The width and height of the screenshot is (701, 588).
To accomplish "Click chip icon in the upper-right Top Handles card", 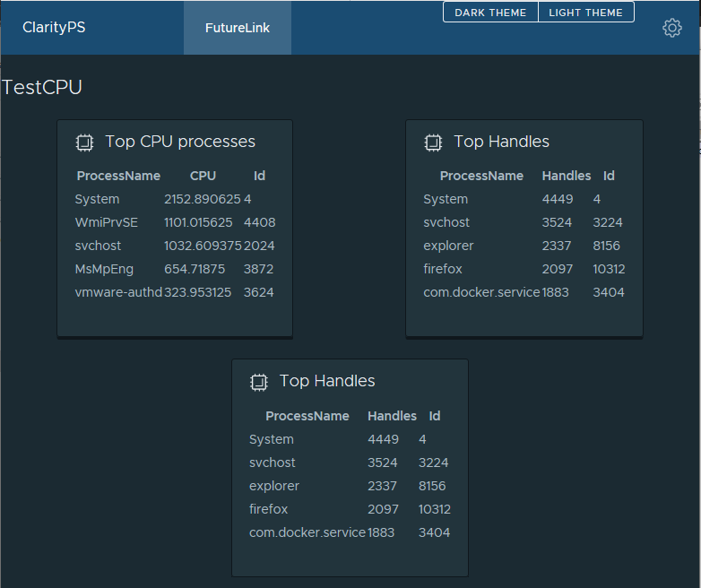I will click(433, 142).
